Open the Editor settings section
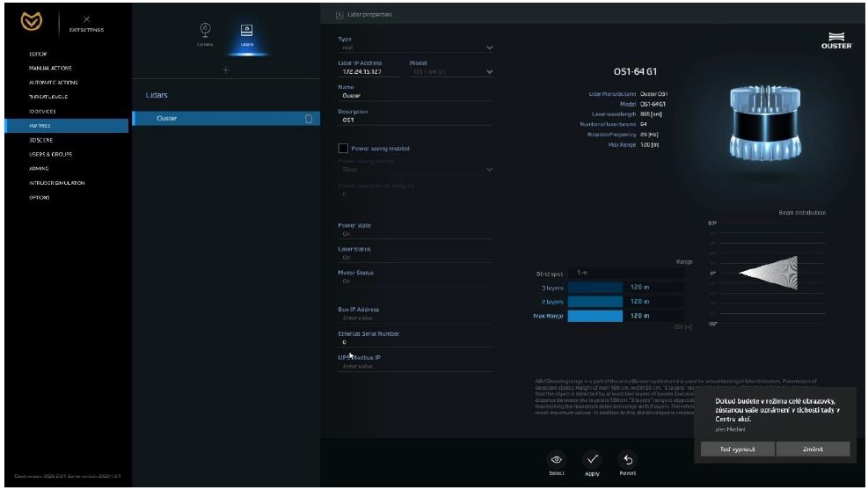The image size is (868, 490). pyautogui.click(x=38, y=54)
